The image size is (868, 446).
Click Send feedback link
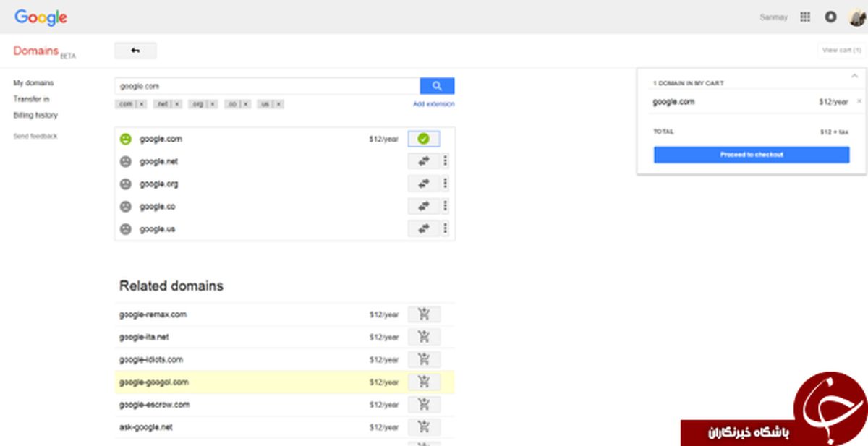pos(35,136)
